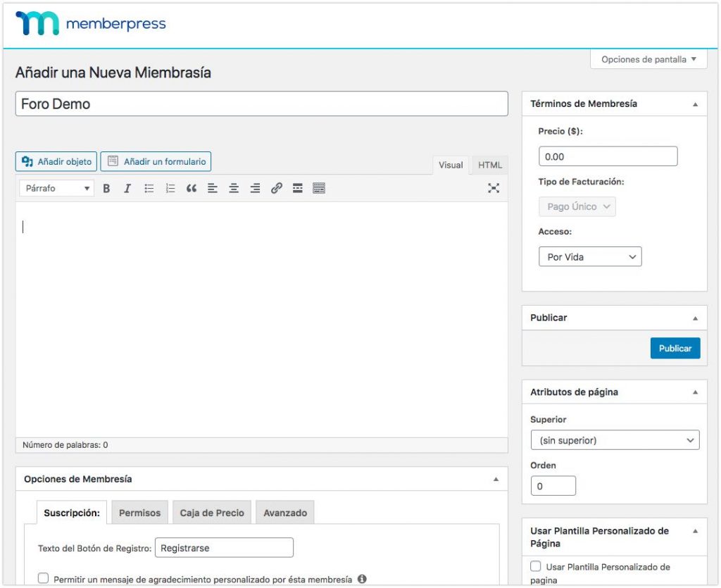Insert a bulleted list
The image size is (721, 588).
[x=149, y=188]
